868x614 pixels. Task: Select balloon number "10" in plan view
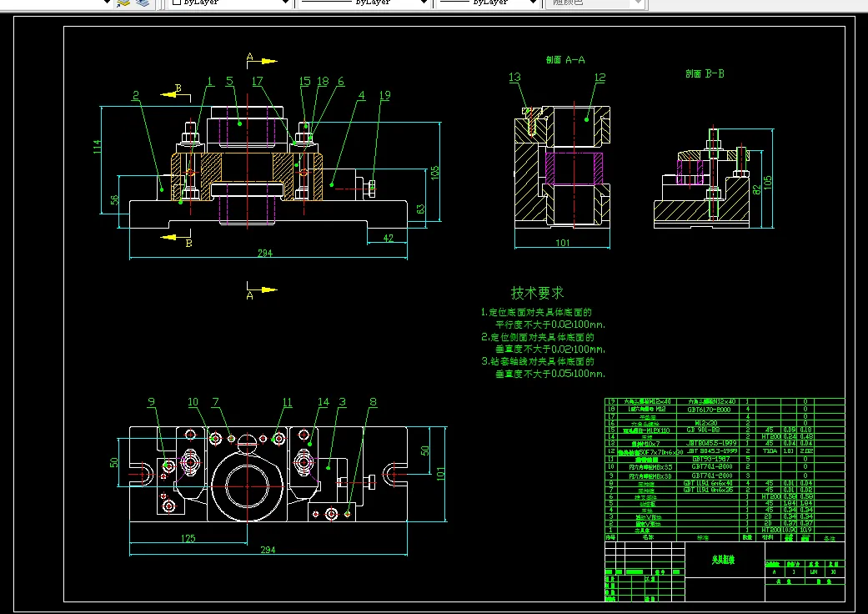point(193,402)
